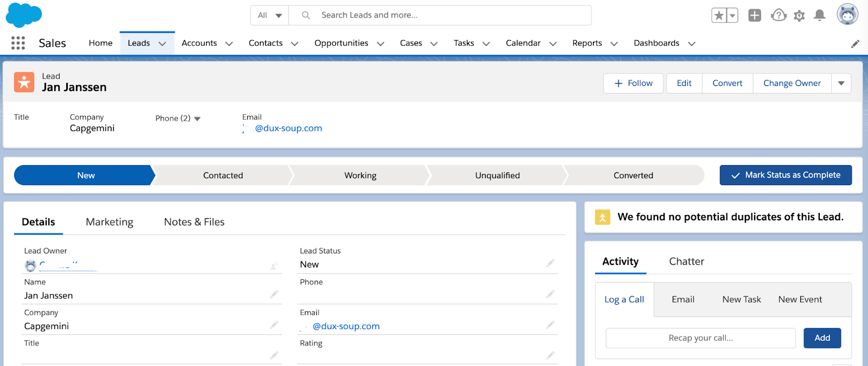868x366 pixels.
Task: Edit the Title field pencil icon
Action: 274,355
